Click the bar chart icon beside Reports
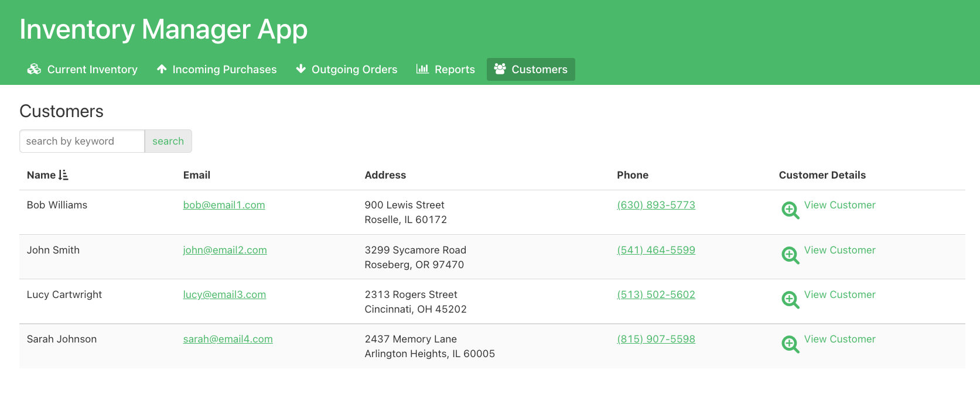 (x=422, y=69)
